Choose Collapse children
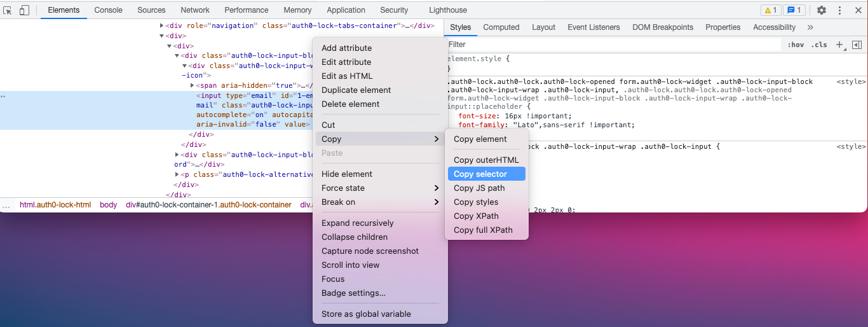 click(x=380, y=237)
